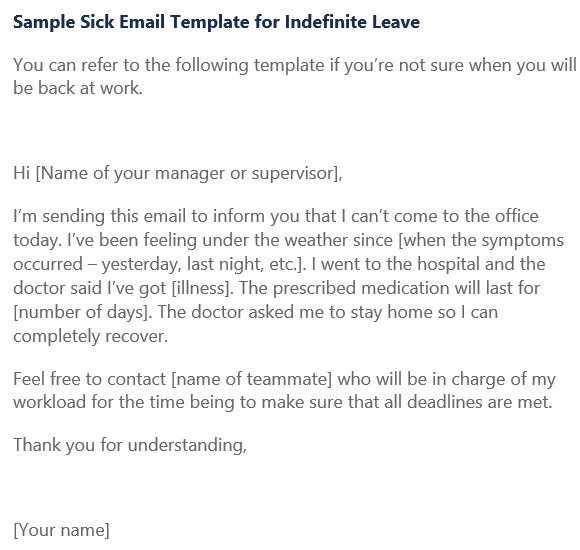This screenshot has height=550, width=580.
Task: Click the text 'yesterday, last night, etc.]'
Action: [x=202, y=265]
